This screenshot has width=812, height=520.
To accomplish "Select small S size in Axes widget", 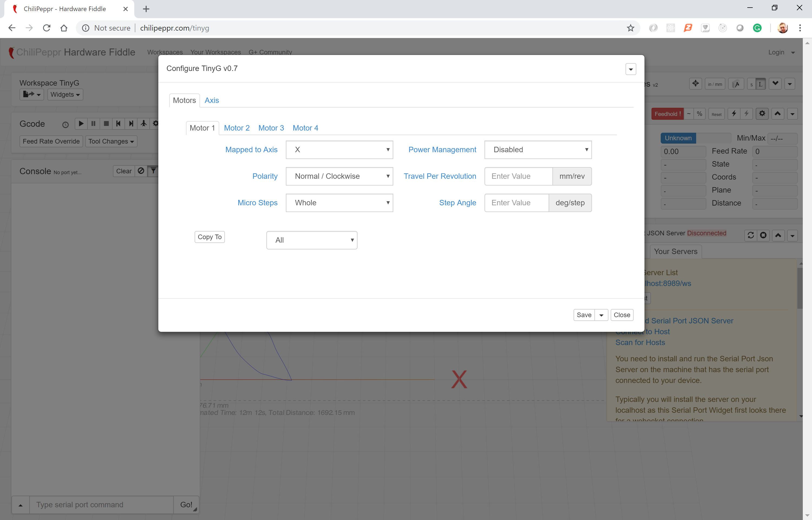I will [751, 84].
